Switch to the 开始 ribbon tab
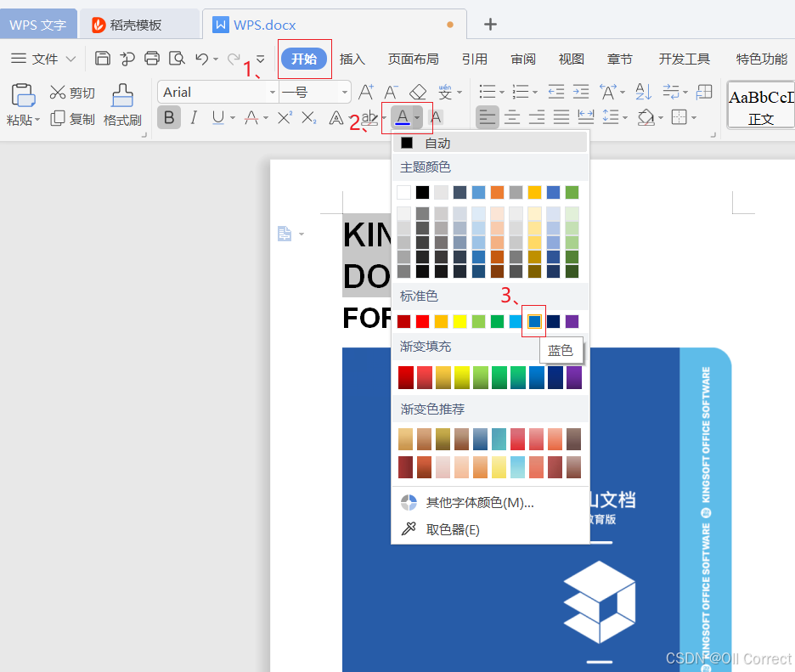Screen dimensions: 795x672 point(304,59)
